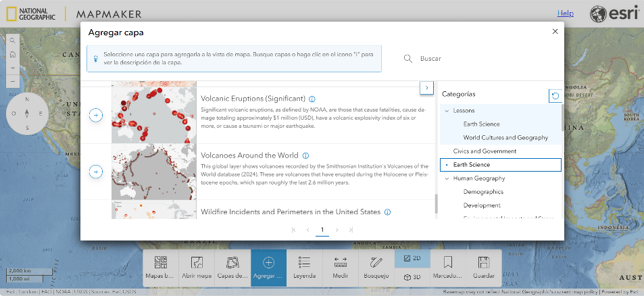Switch map to 2D view
The height and width of the screenshot is (296, 644).
point(412,258)
